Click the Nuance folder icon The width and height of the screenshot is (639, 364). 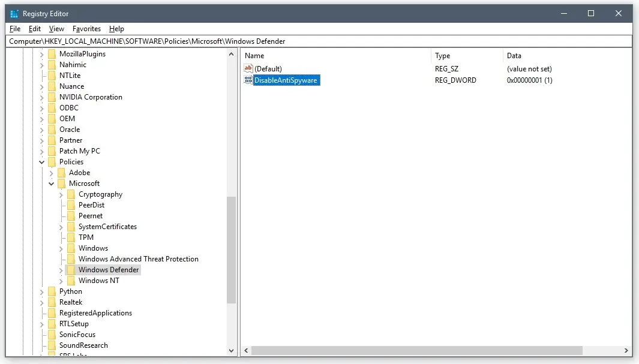point(52,86)
